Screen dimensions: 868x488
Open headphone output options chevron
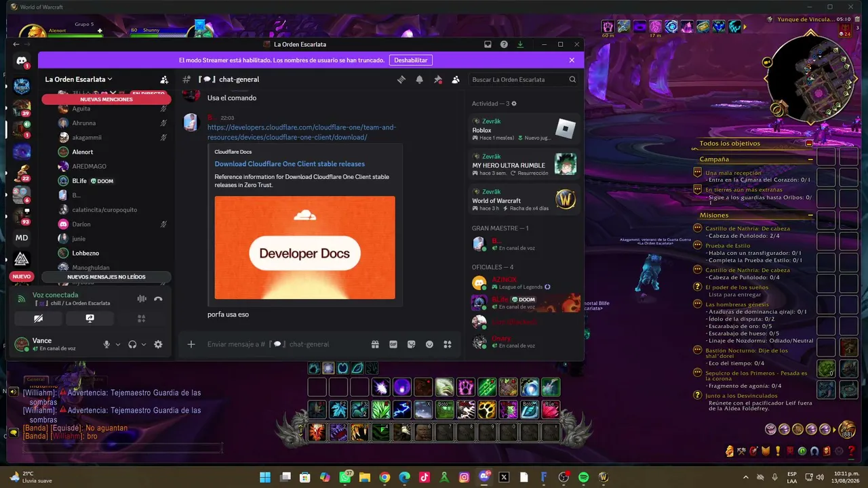pos(144,344)
